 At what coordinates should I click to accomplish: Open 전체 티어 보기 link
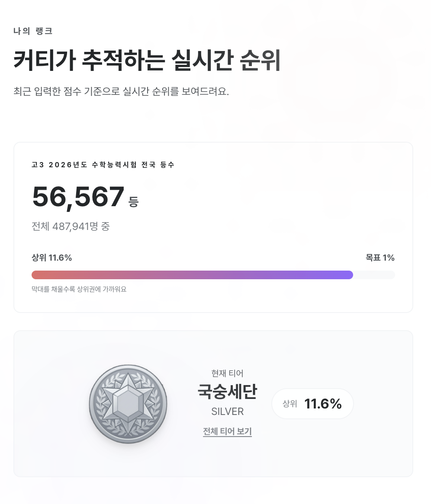tap(227, 431)
